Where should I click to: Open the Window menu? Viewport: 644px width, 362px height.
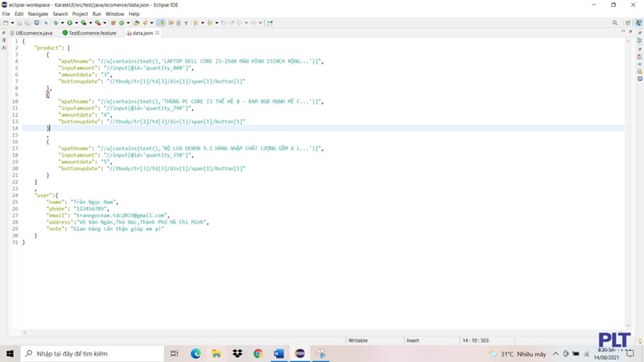pos(115,14)
